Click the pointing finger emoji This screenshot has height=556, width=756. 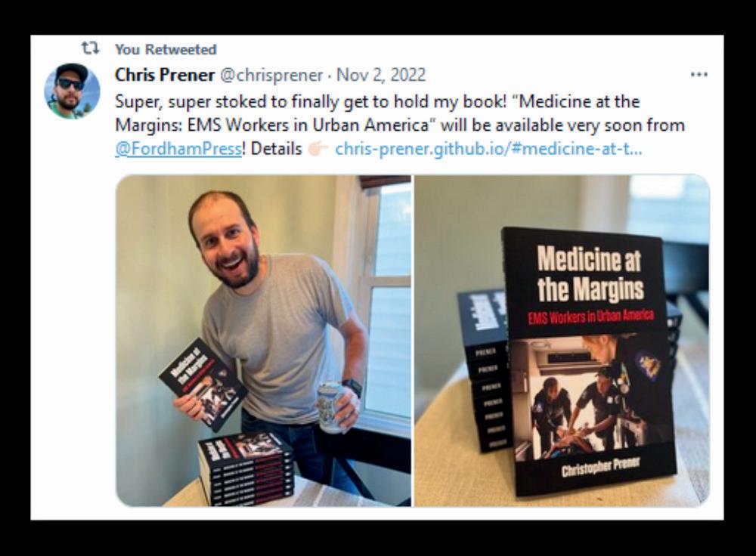pyautogui.click(x=318, y=149)
